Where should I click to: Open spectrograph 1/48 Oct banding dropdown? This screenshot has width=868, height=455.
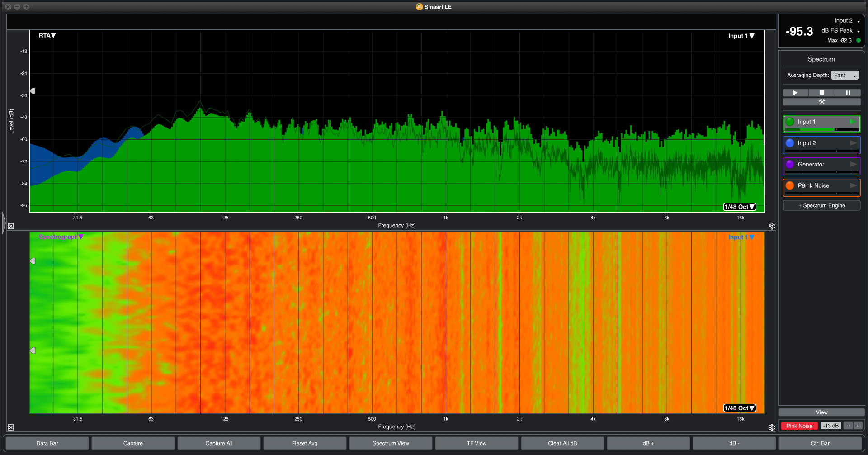[740, 408]
